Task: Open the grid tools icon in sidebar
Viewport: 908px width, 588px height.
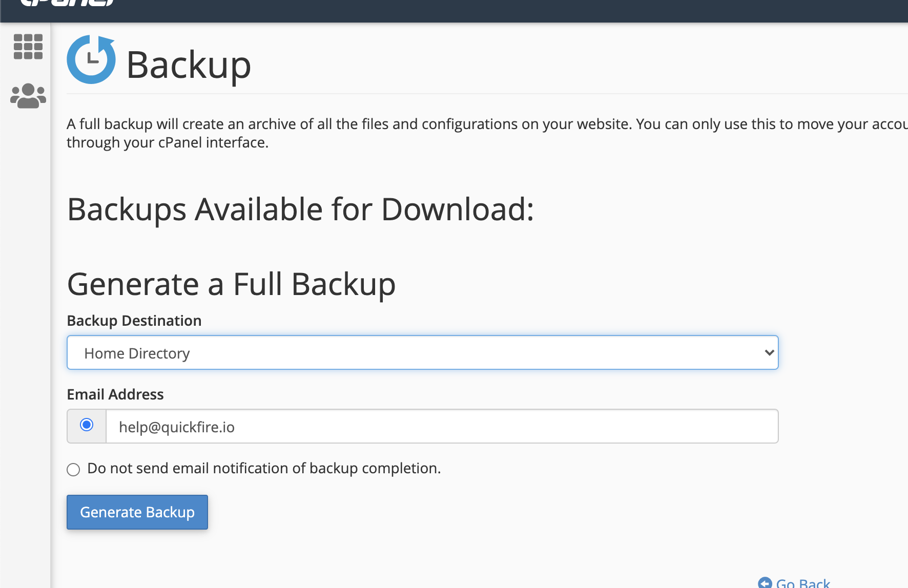Action: click(x=28, y=47)
